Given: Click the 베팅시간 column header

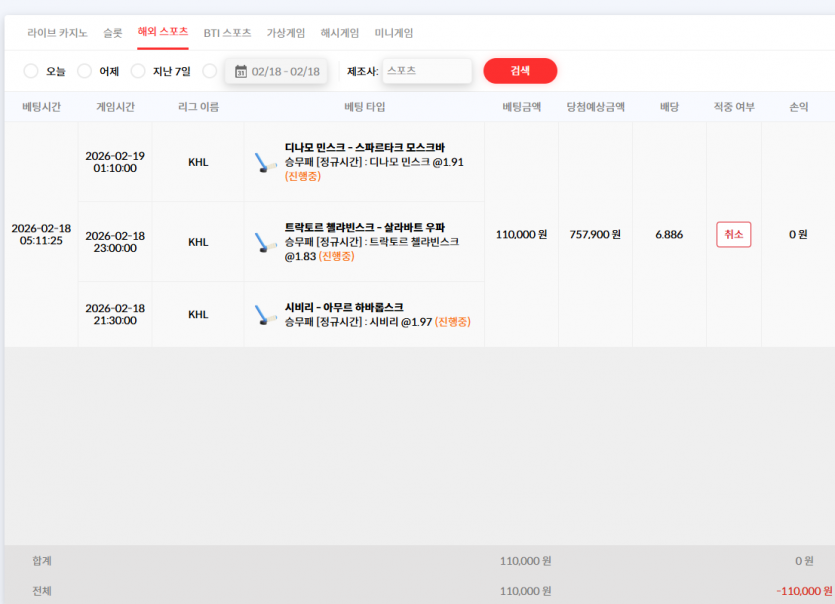Looking at the screenshot, I should tap(42, 107).
